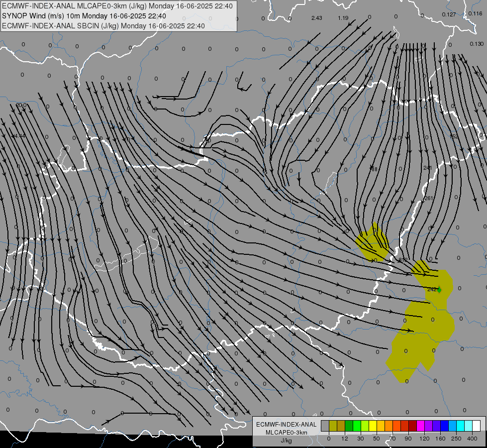Click the olive-yellow swatch in the legend

[333, 426]
